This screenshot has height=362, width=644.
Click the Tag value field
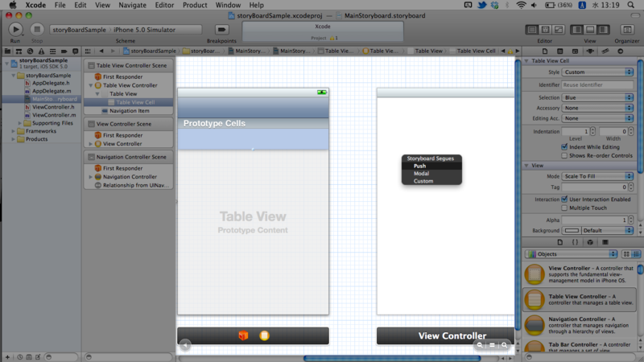pyautogui.click(x=594, y=187)
